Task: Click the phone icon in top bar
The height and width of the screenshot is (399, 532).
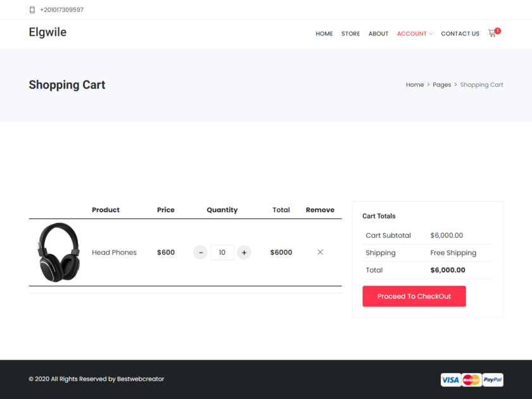Action: pos(32,9)
